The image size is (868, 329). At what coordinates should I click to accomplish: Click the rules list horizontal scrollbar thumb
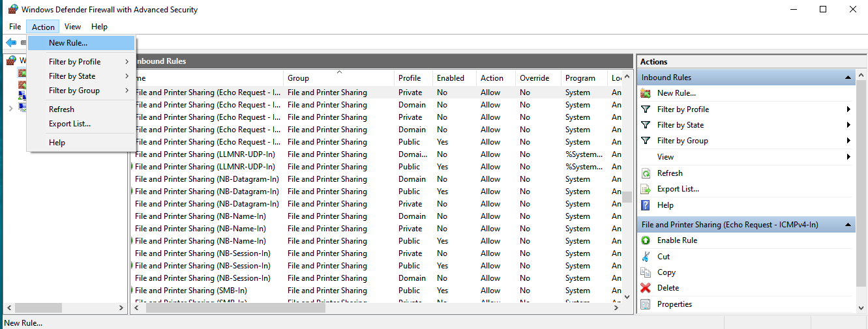click(235, 308)
